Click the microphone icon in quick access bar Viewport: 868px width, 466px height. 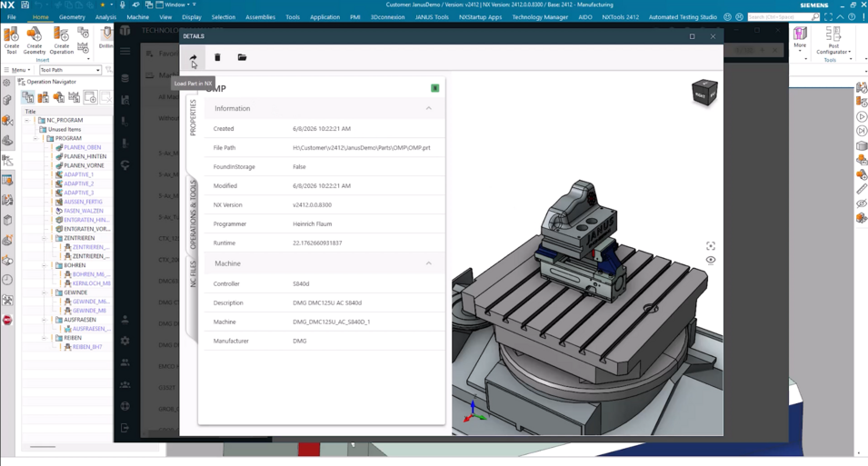coord(123,5)
